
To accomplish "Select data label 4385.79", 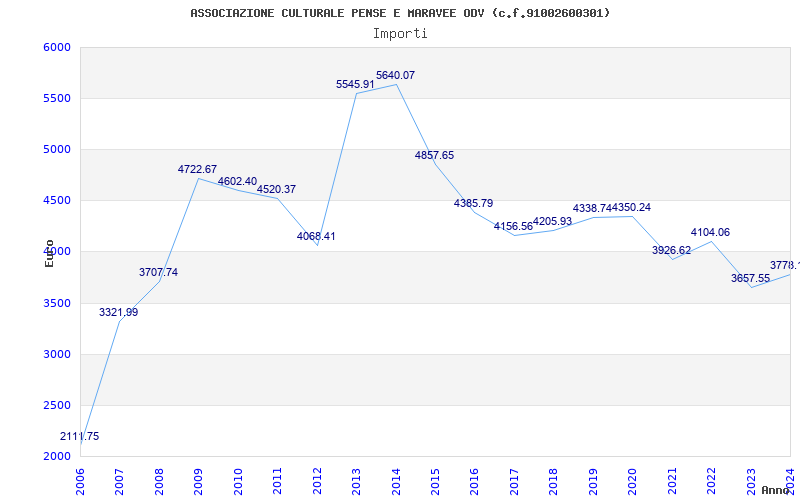I will click(473, 203).
